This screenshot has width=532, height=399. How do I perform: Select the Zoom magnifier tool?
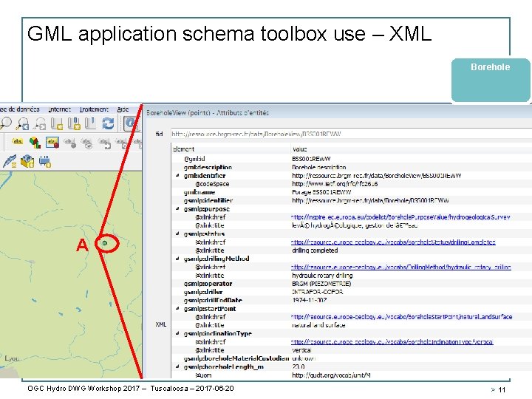click(x=5, y=123)
